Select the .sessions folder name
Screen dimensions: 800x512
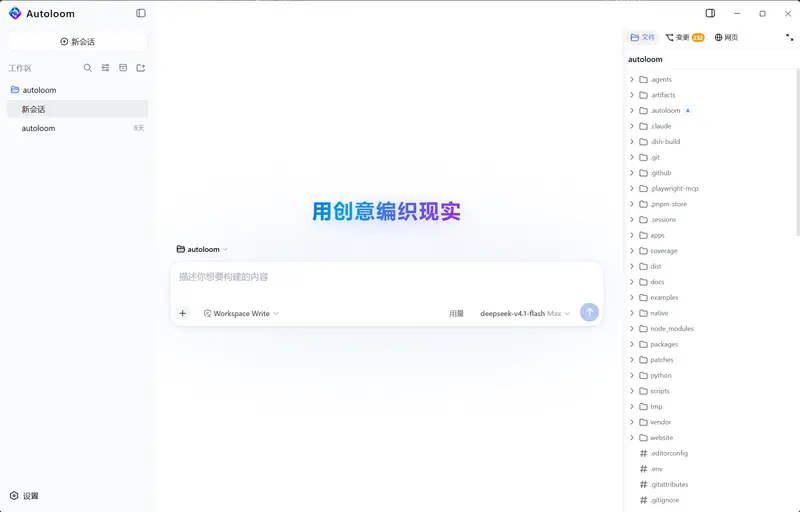(x=663, y=220)
